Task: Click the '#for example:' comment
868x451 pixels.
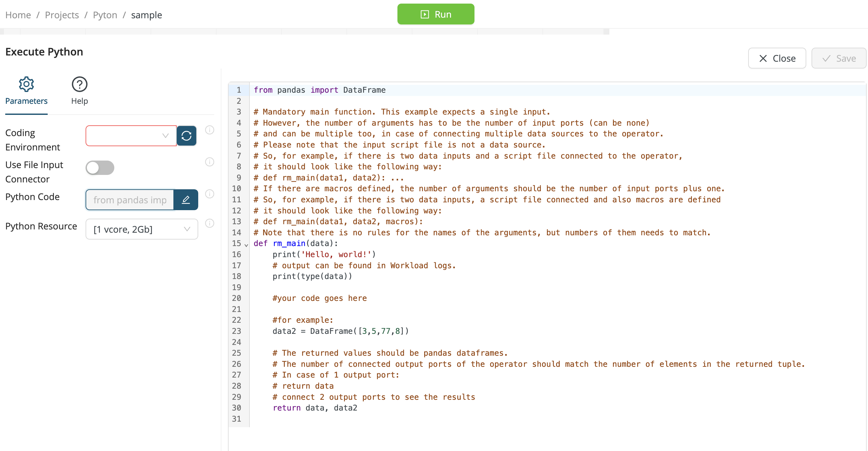Action: pyautogui.click(x=303, y=320)
